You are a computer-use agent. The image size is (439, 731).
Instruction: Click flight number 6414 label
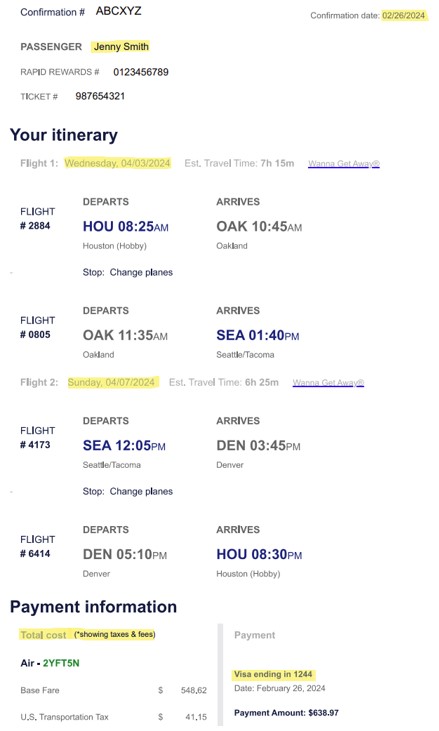(x=35, y=554)
